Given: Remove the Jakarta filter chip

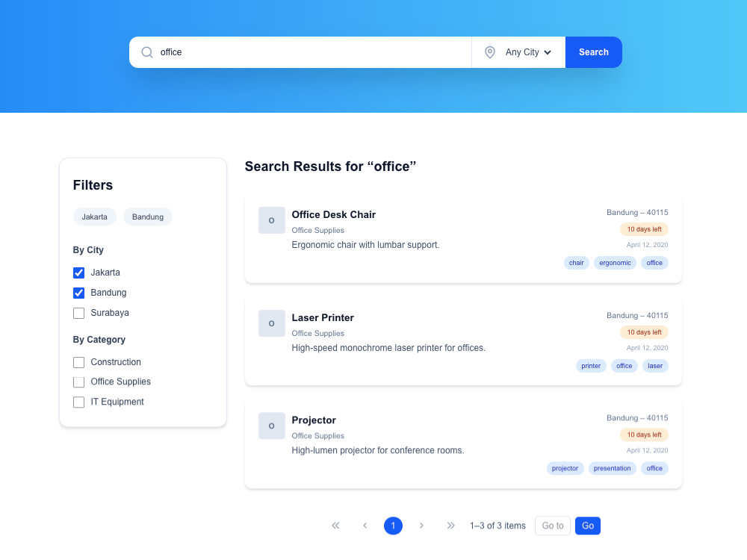Looking at the screenshot, I should tap(94, 217).
